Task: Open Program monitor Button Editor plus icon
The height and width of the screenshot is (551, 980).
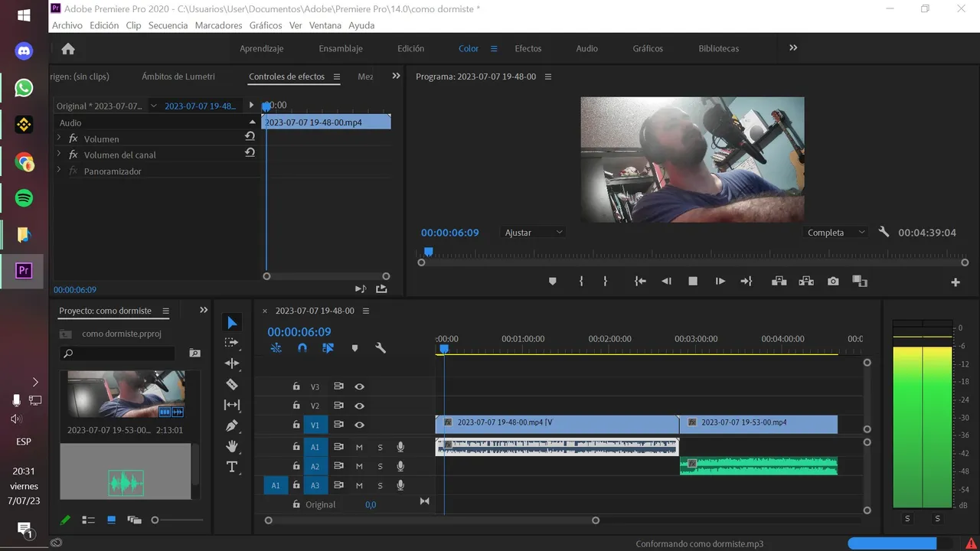Action: (955, 282)
